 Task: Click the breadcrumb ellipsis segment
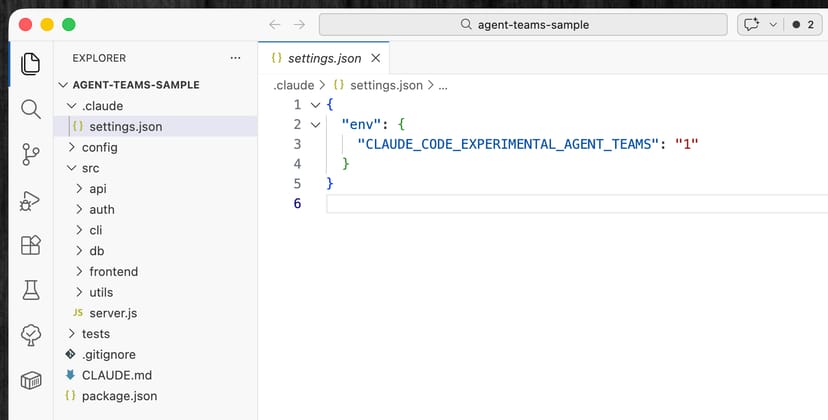[443, 85]
